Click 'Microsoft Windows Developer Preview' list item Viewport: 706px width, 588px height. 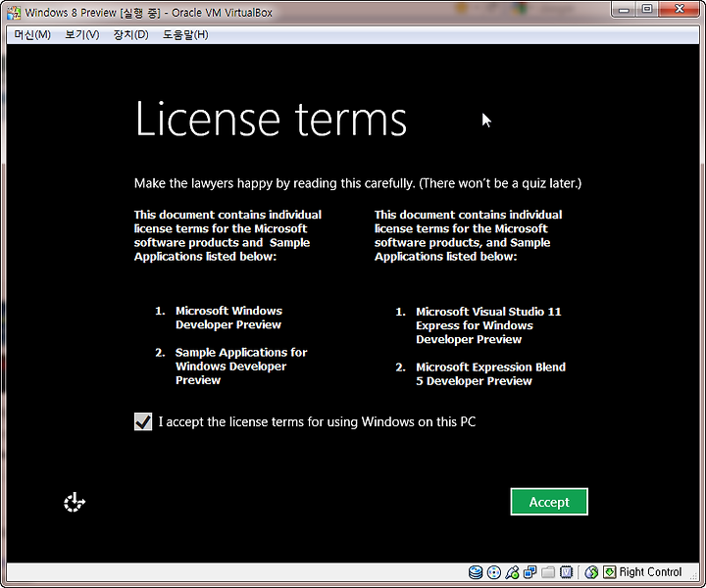(228, 318)
